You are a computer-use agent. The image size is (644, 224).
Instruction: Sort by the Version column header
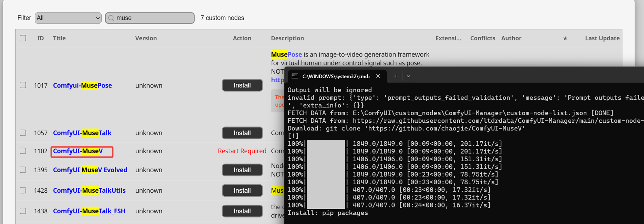[x=146, y=38]
